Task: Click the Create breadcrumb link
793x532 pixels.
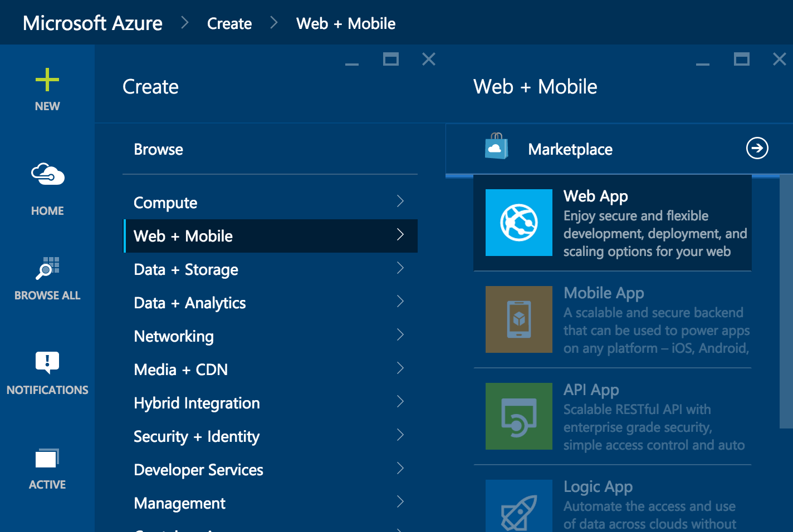Action: pos(229,23)
